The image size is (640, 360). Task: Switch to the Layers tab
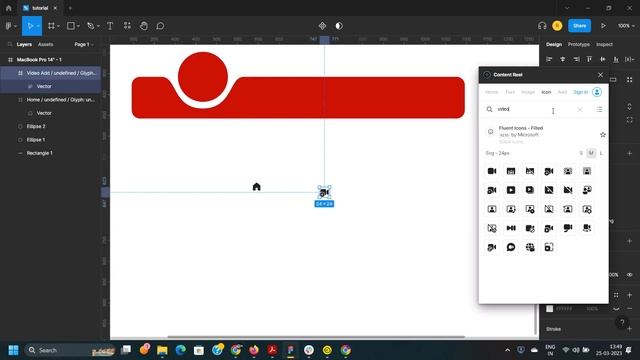pyautogui.click(x=24, y=44)
